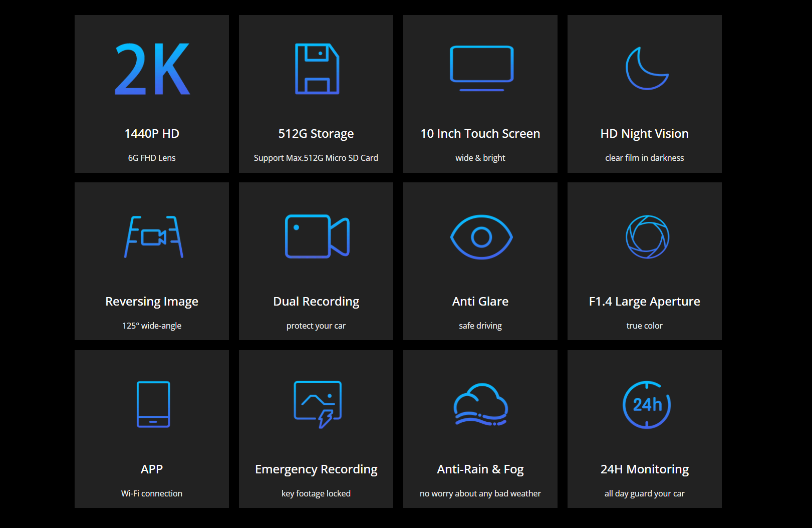812x528 pixels.
Task: Click the floppy disk storage icon
Action: tap(317, 69)
